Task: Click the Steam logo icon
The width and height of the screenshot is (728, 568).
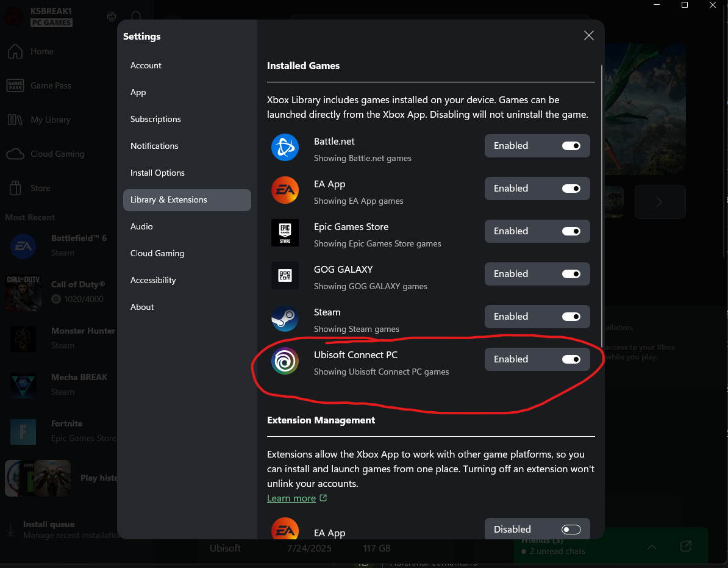Action: [285, 318]
